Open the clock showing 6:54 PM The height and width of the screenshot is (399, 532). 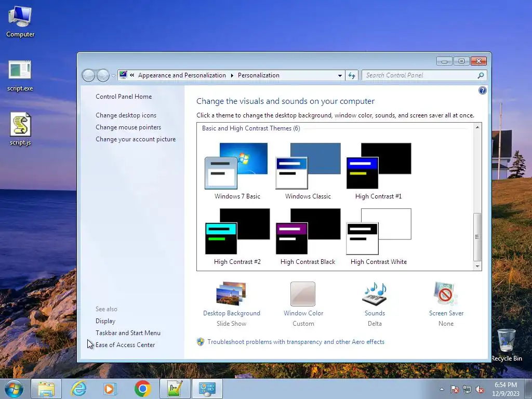click(506, 389)
